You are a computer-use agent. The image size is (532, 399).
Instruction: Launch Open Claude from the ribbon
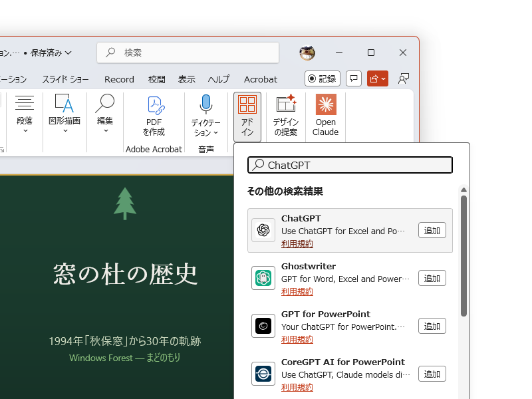(x=325, y=116)
